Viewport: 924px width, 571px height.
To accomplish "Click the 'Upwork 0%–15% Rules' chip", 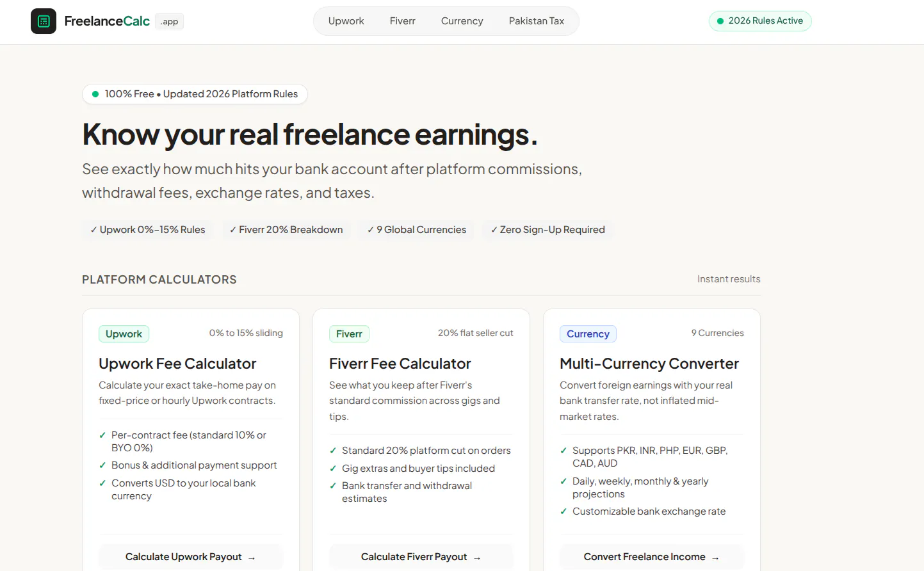I will [147, 230].
